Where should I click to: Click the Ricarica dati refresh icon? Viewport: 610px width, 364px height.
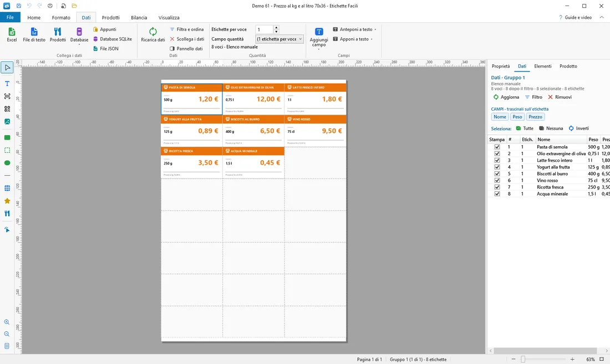click(153, 32)
